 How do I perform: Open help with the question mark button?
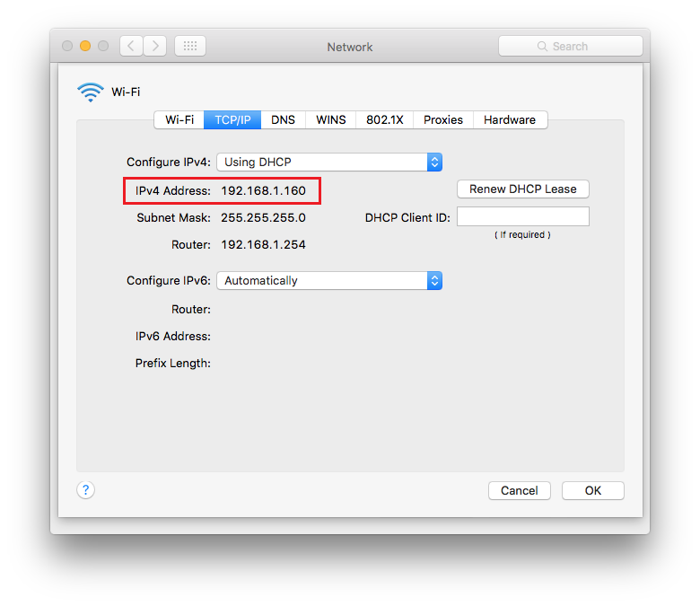pyautogui.click(x=85, y=489)
